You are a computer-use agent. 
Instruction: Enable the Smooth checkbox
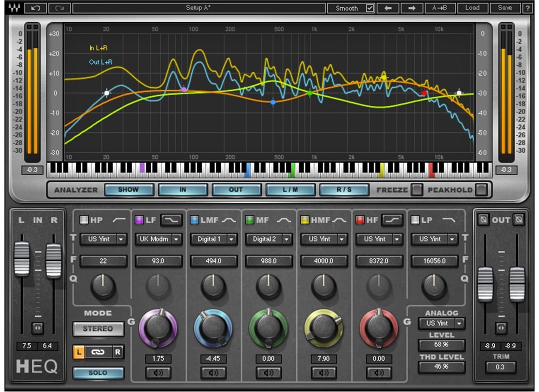point(369,8)
